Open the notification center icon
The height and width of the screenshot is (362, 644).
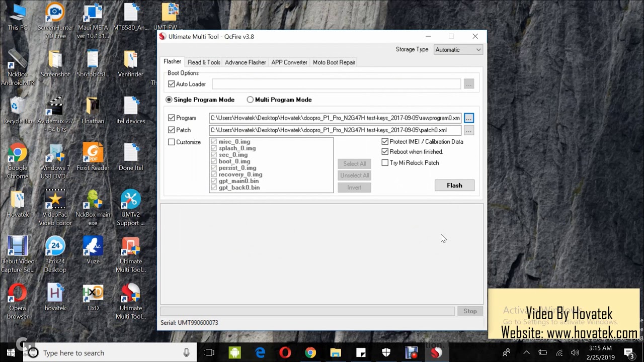coord(629,353)
